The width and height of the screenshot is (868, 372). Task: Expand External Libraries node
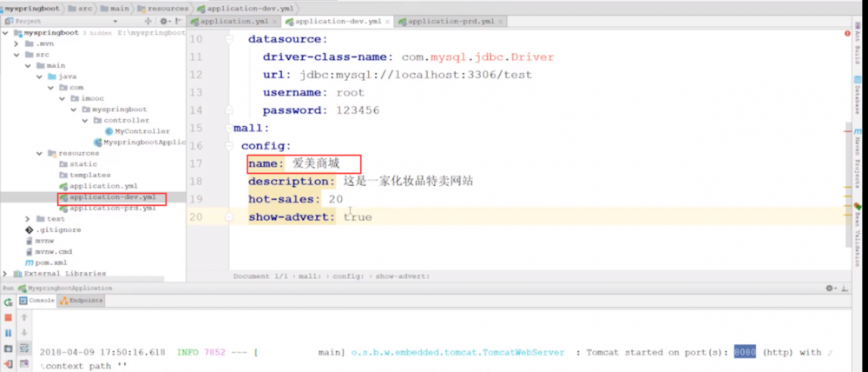point(5,273)
